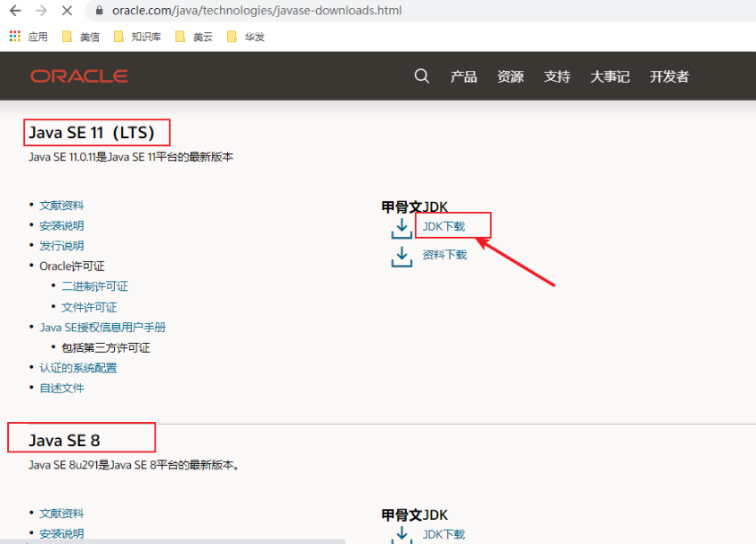Open the 大事记 menu

pyautogui.click(x=610, y=76)
